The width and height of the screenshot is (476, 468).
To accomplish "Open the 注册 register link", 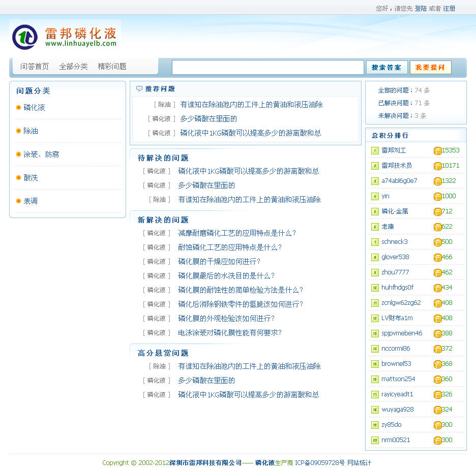I will 449,9.
